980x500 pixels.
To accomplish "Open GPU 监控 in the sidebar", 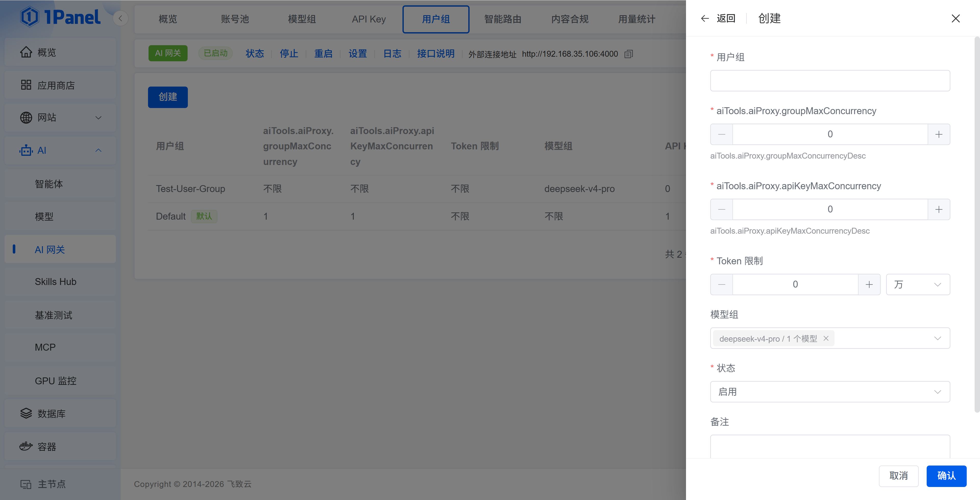I will [x=60, y=380].
